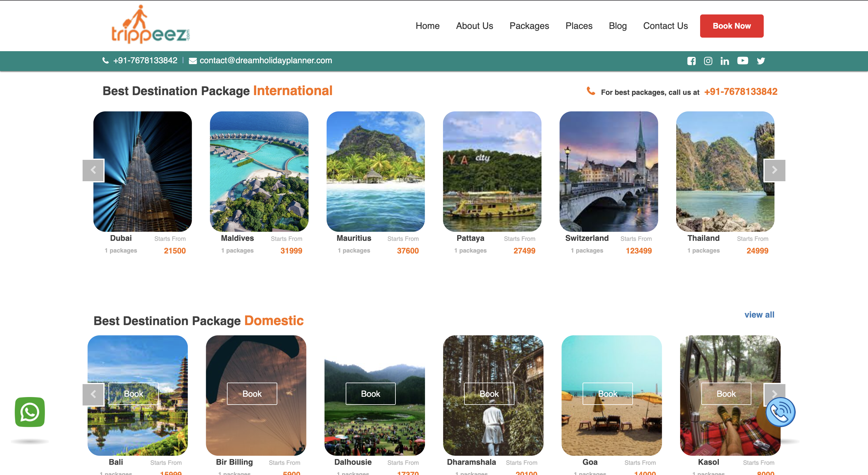This screenshot has height=475, width=868.
Task: Click the Book button on Goa
Action: coord(608,393)
